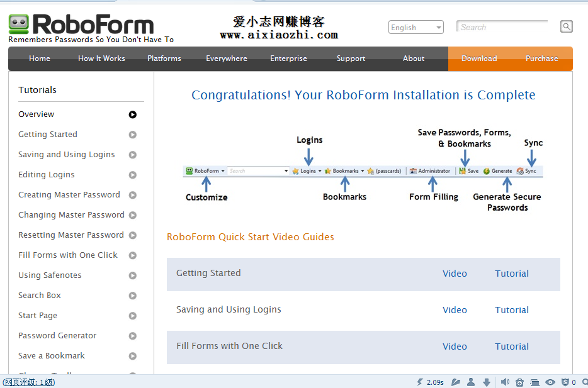
Task: Click the arrow icon beside Saving and Using Logins
Action: pos(133,155)
